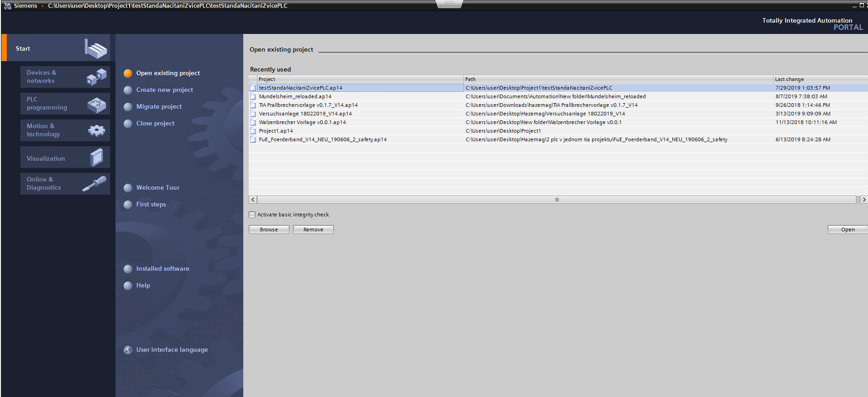
Task: Click the bullet beside Create new project
Action: (x=128, y=90)
